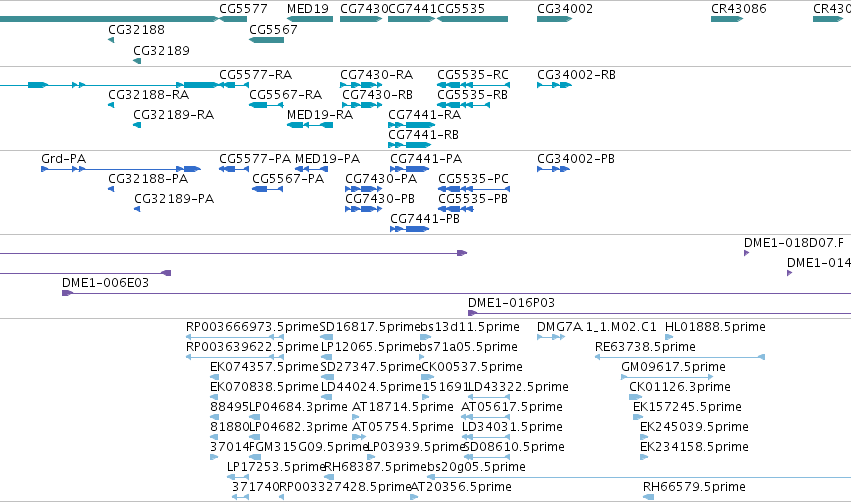Click the CG7441-PB protein label
The height and width of the screenshot is (502, 851).
425,219
